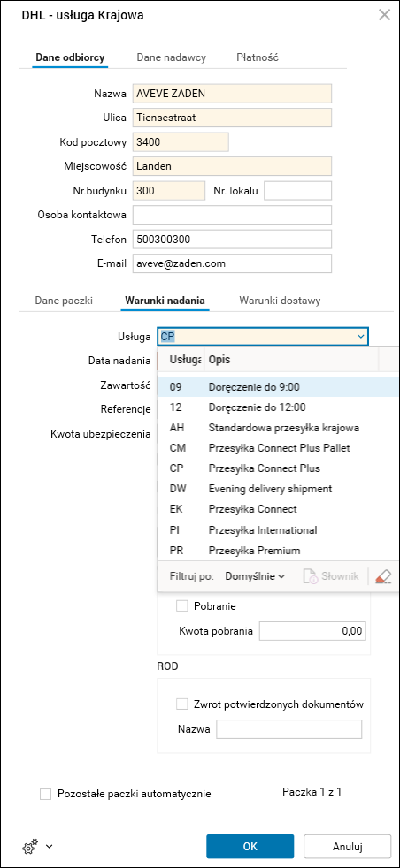Select the Warunki nadania tab

165,301
